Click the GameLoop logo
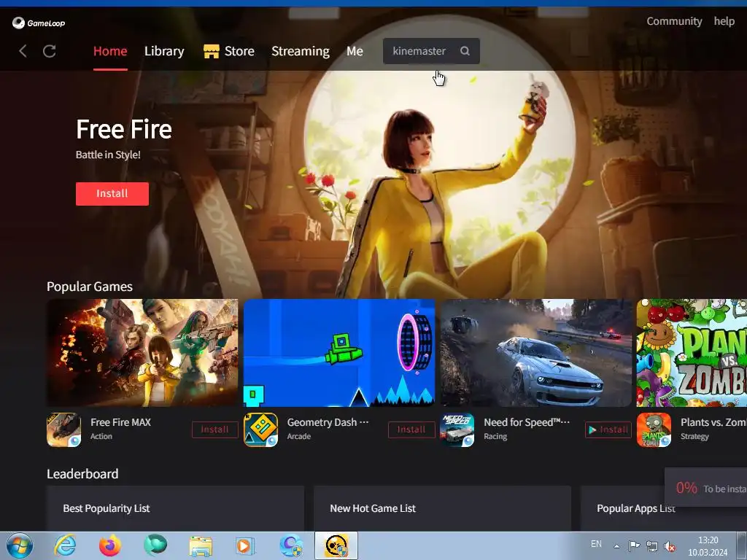747x560 pixels. point(39,23)
